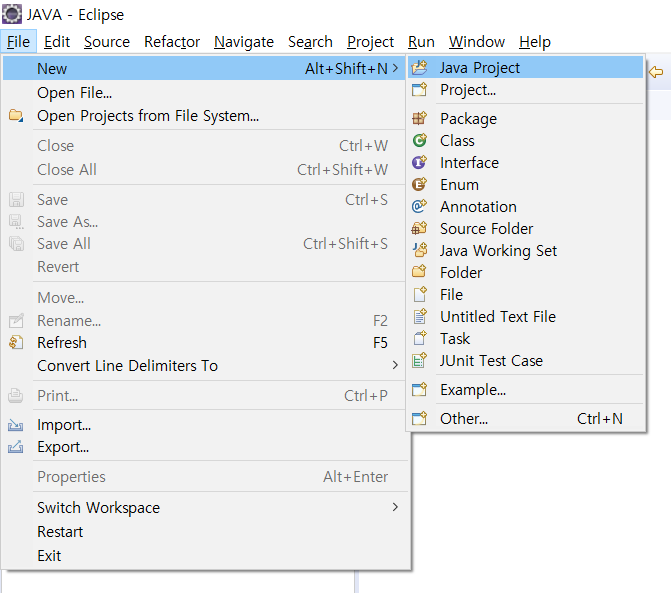
Task: Click the Java Project icon in submenu
Action: tap(419, 68)
